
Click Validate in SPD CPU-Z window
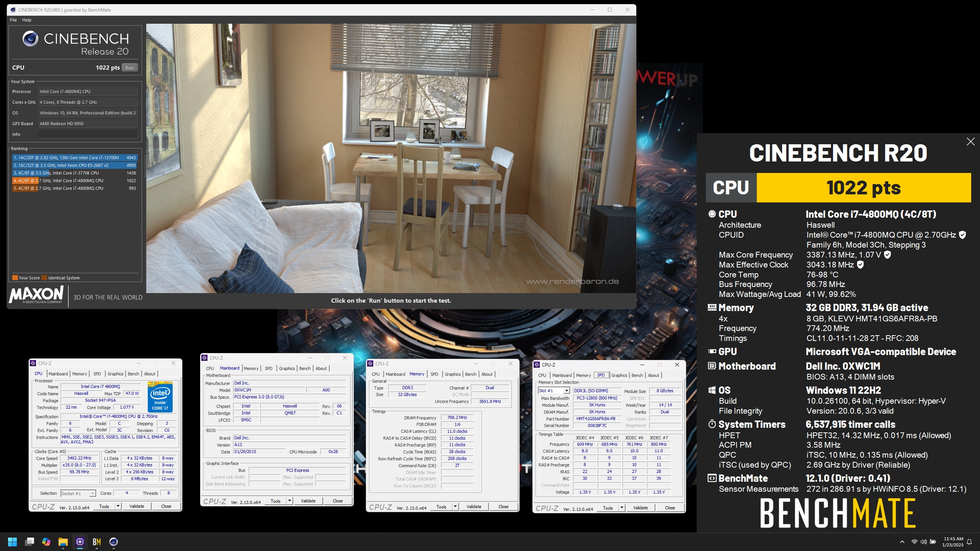(640, 508)
